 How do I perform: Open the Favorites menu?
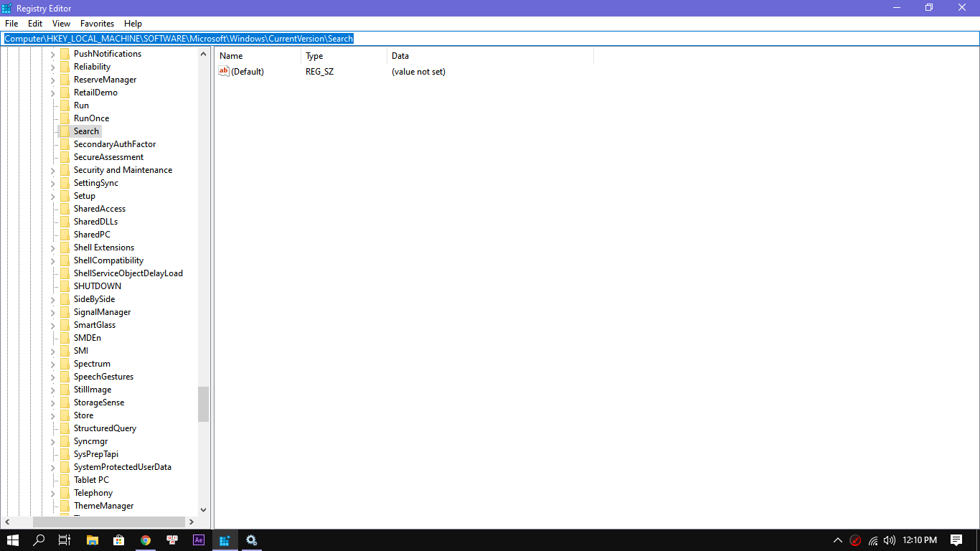[x=97, y=24]
